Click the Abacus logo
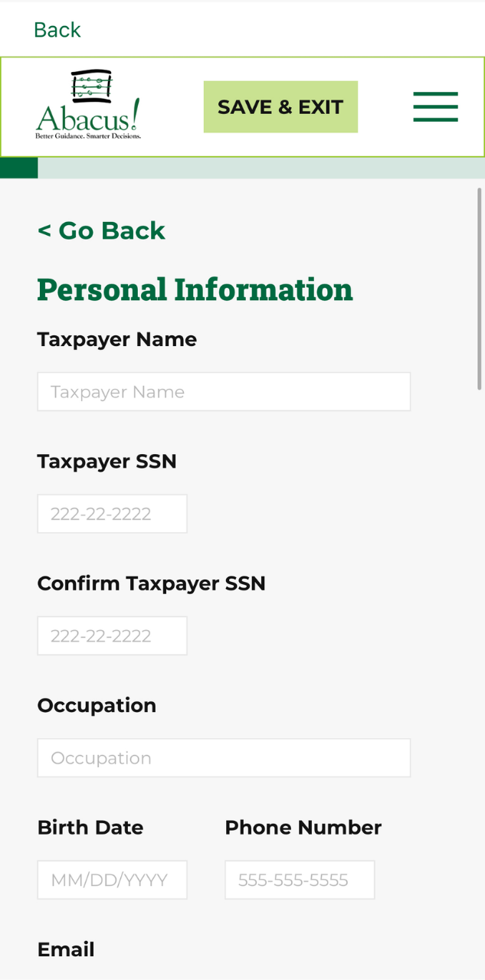The image size is (485, 980). tap(88, 106)
